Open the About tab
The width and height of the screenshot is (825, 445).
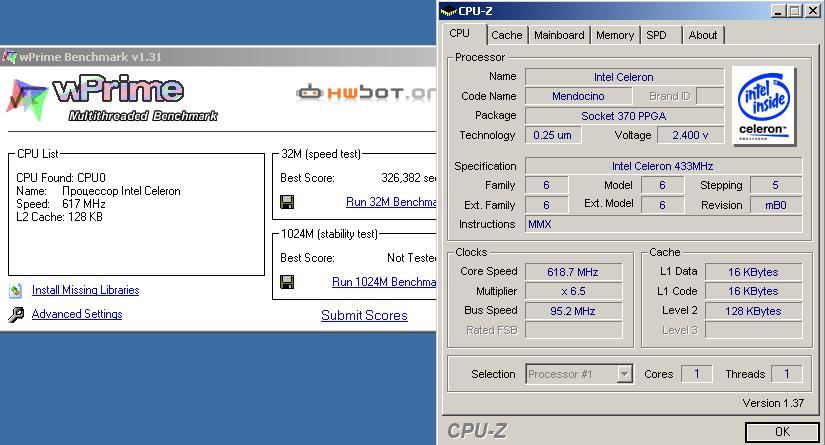pyautogui.click(x=702, y=35)
